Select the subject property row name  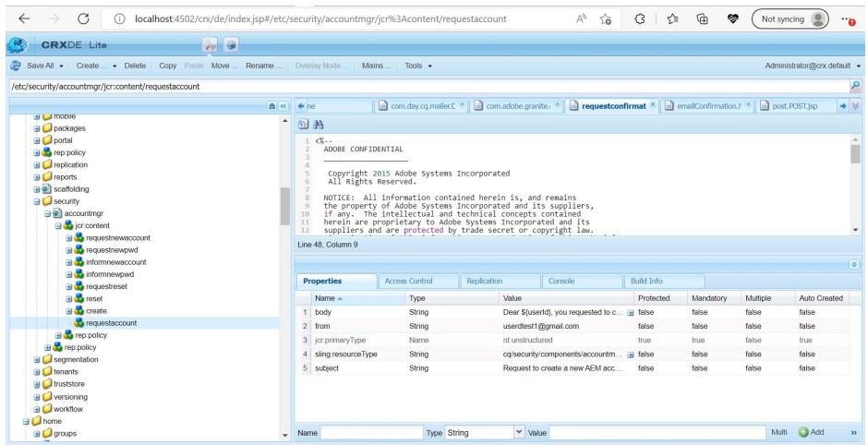(327, 368)
